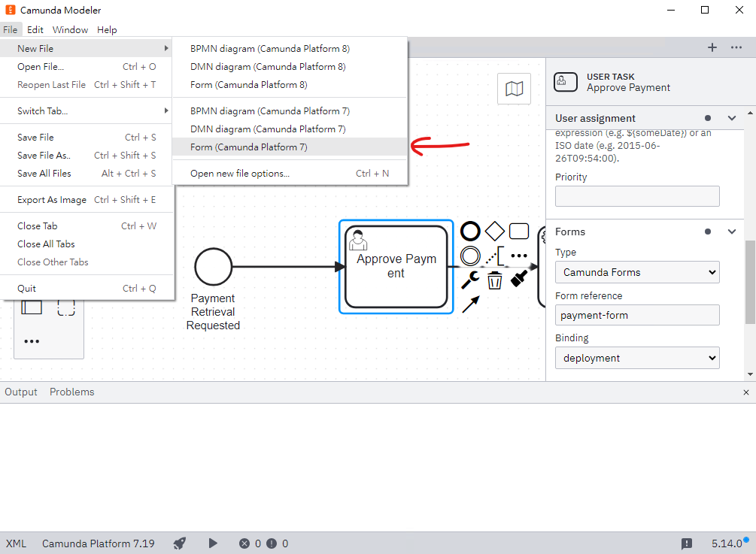
Task: Choose DMN diagram (Camunda Platform 7)
Action: 290,129
